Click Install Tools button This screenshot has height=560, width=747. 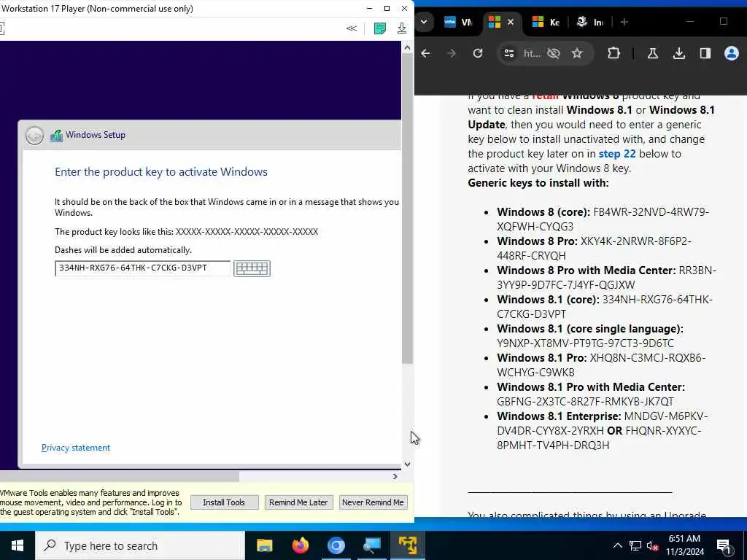click(x=224, y=502)
